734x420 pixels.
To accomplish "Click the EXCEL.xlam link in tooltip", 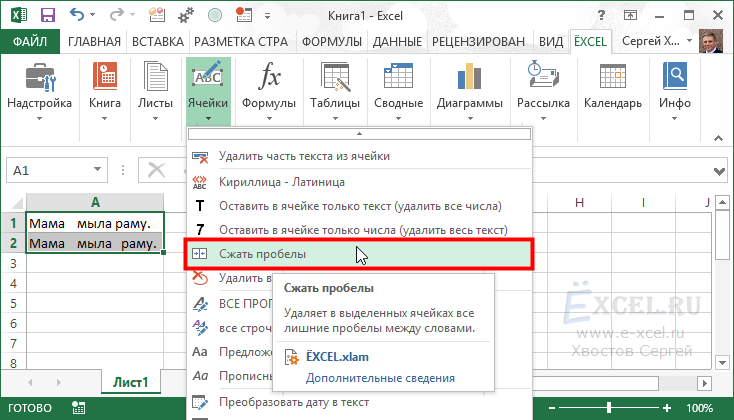I will pos(337,357).
